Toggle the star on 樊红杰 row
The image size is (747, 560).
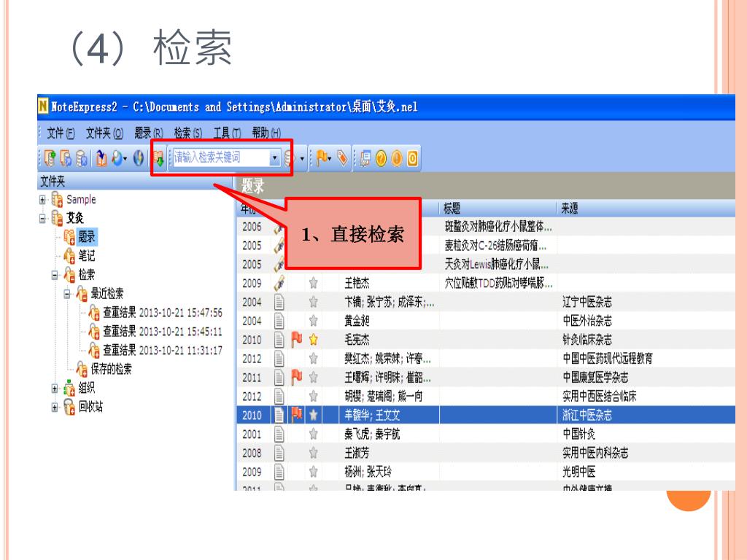(x=314, y=358)
